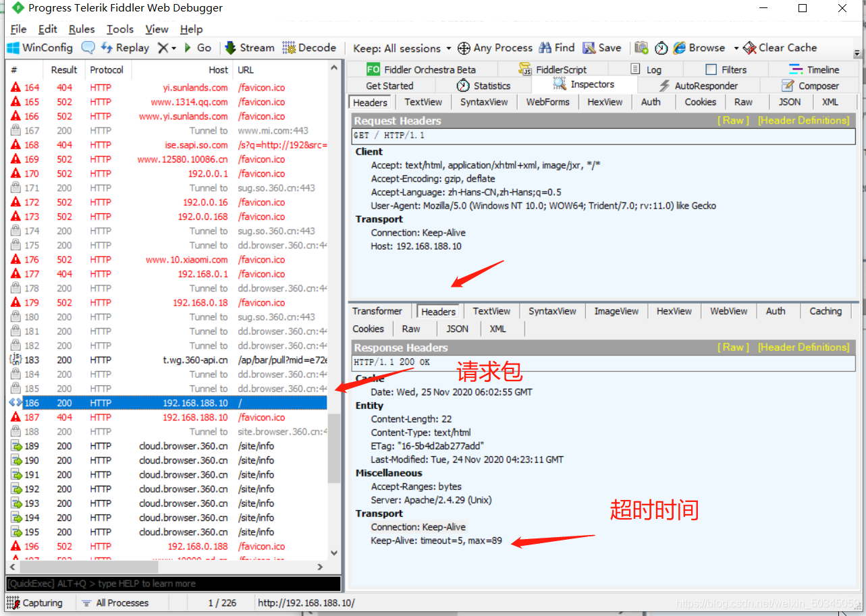Toggle Capturing in the status bar
866x616 pixels.
coord(35,603)
